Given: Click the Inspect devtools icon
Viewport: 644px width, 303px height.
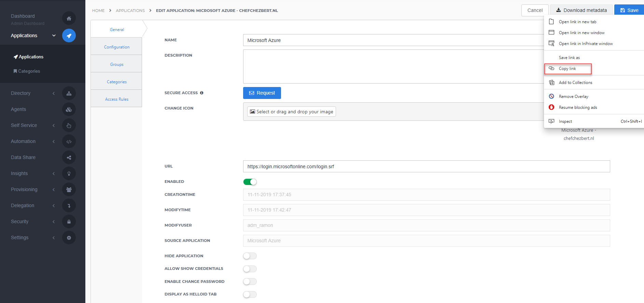Looking at the screenshot, I should [551, 121].
